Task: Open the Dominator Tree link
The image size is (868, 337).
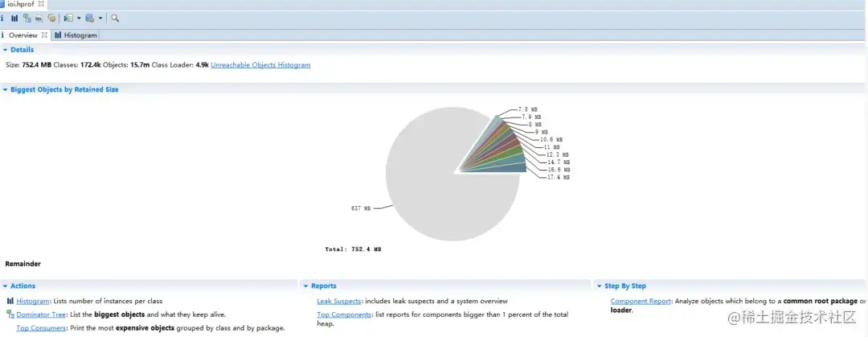Action: point(41,314)
